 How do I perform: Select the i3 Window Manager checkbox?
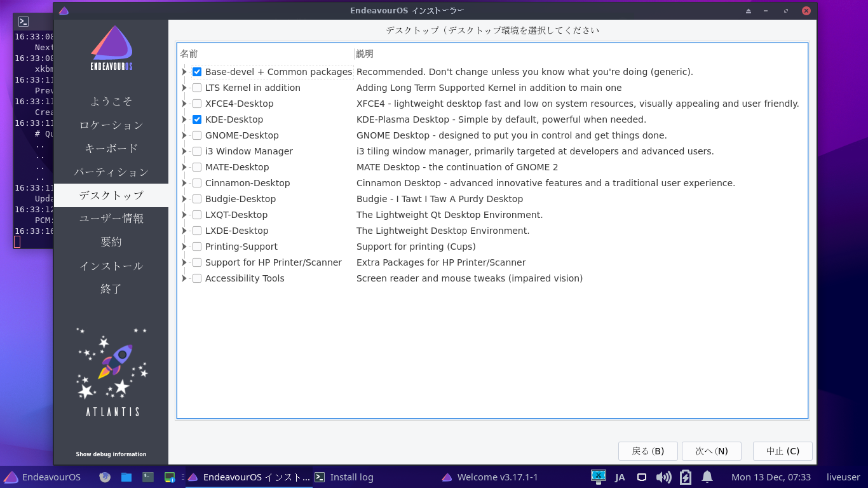(x=197, y=151)
